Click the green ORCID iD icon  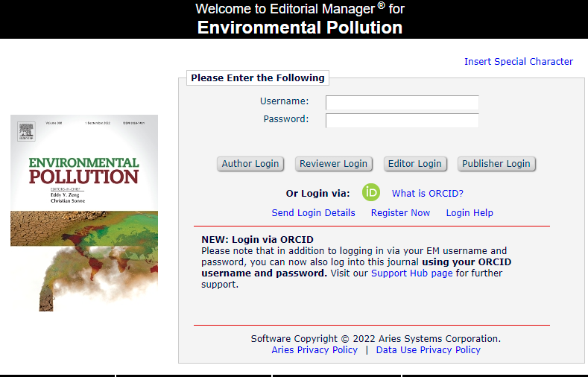pos(371,192)
